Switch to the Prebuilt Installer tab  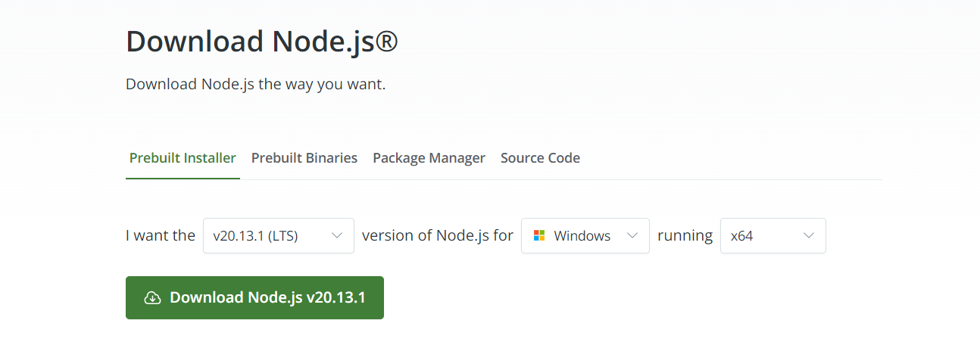point(183,158)
